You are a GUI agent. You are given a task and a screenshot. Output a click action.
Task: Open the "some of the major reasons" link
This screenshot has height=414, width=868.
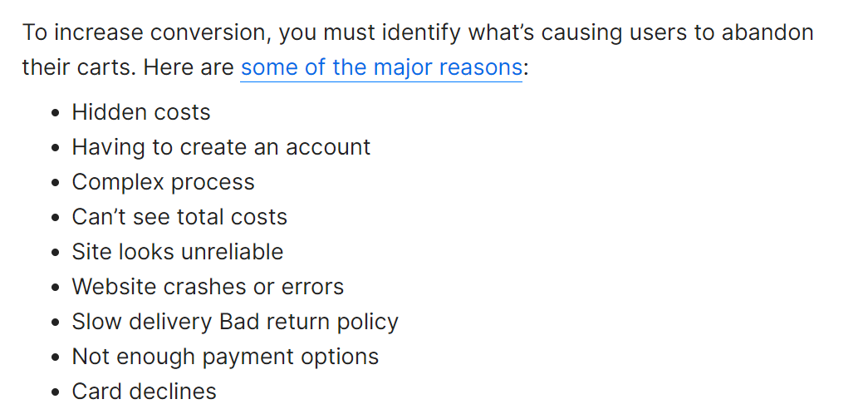[381, 67]
